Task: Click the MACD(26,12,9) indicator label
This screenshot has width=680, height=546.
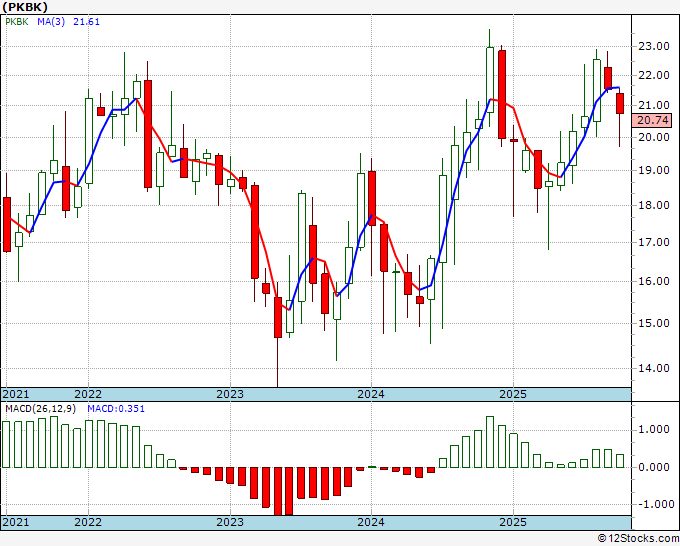Action: point(41,409)
